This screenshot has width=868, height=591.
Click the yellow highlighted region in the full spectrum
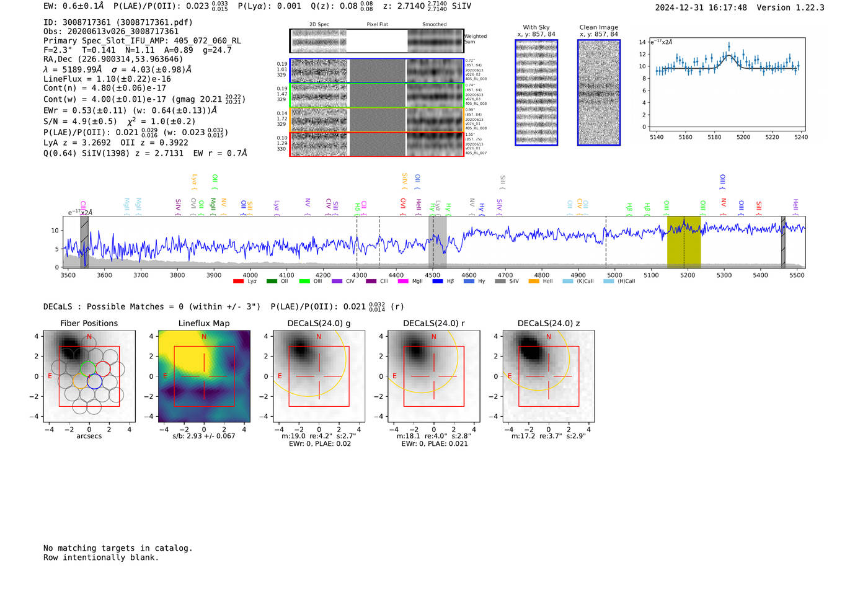pyautogui.click(x=684, y=242)
